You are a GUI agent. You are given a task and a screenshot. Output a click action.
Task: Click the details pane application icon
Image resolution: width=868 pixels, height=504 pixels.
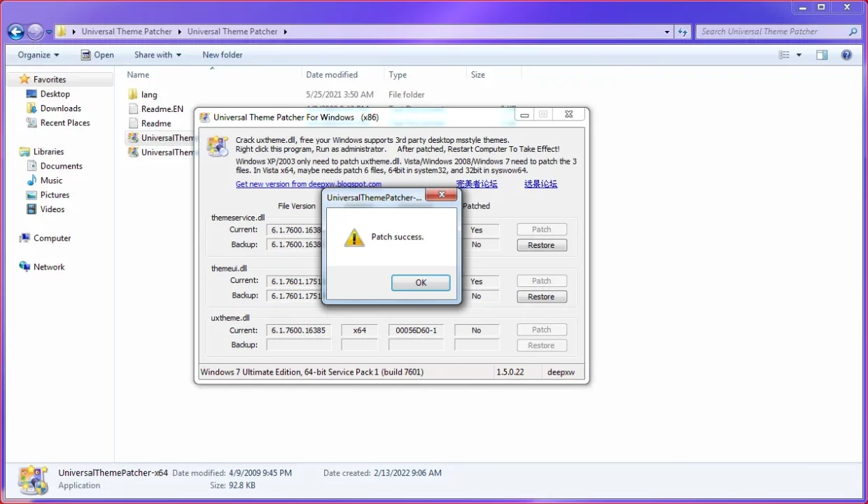coord(33,479)
